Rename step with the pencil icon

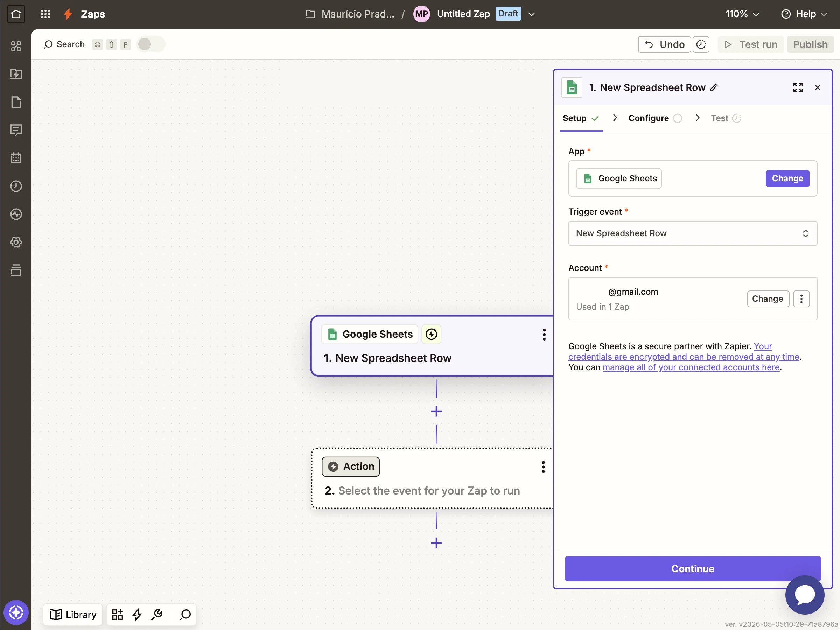714,88
